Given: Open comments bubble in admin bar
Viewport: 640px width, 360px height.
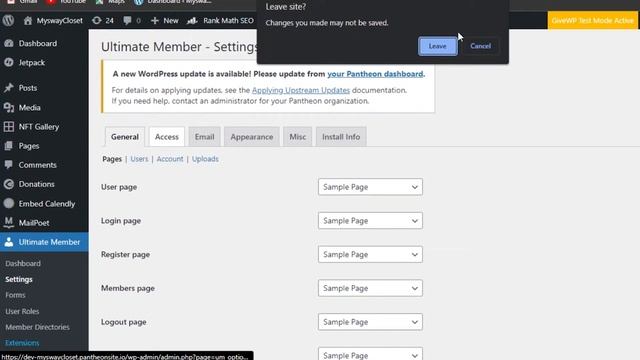Looking at the screenshot, I should [x=127, y=20].
